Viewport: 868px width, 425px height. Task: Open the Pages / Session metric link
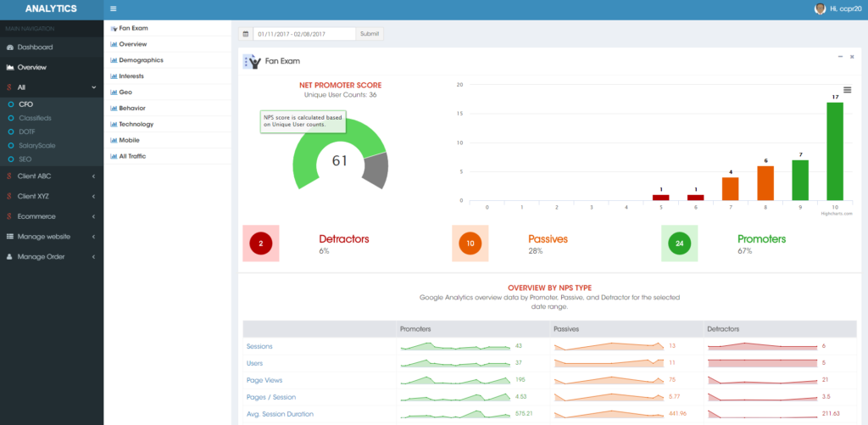coord(271,397)
